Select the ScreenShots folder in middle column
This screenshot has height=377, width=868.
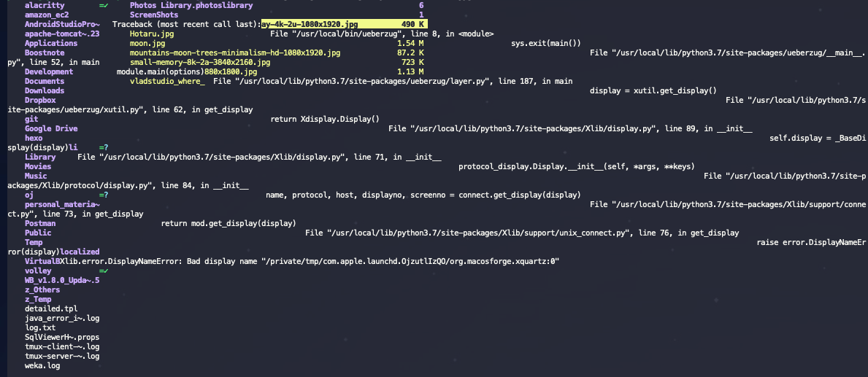point(154,15)
